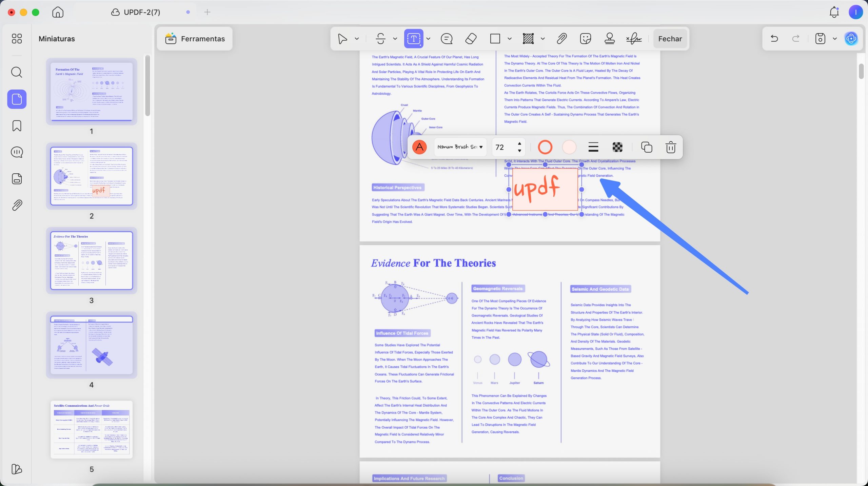Viewport: 868px width, 486px height.
Task: Click the thumbnails panel scrollbar
Action: (x=147, y=85)
